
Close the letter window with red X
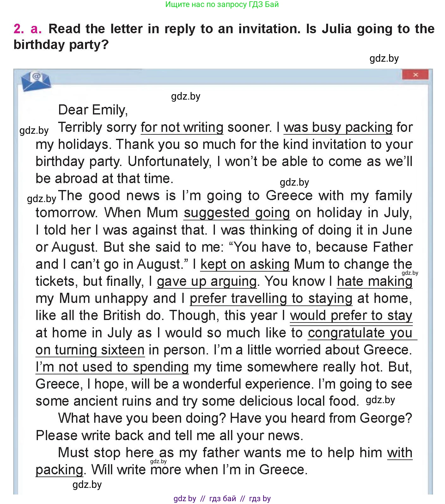click(x=415, y=75)
